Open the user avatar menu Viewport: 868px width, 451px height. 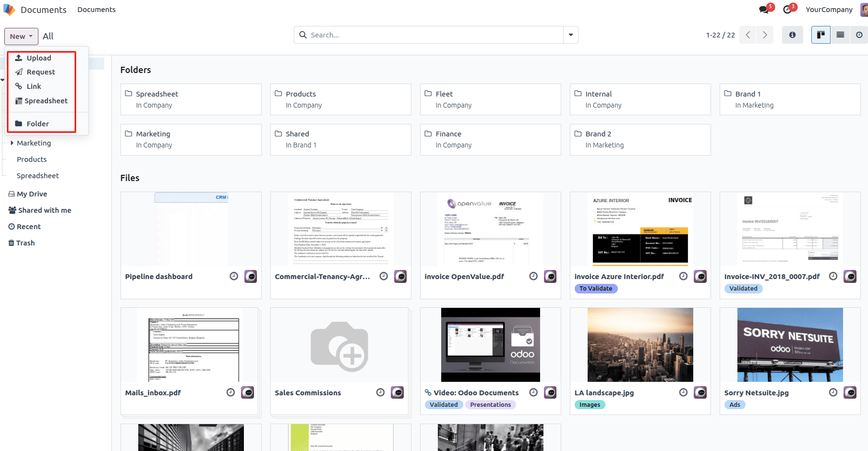(x=863, y=10)
